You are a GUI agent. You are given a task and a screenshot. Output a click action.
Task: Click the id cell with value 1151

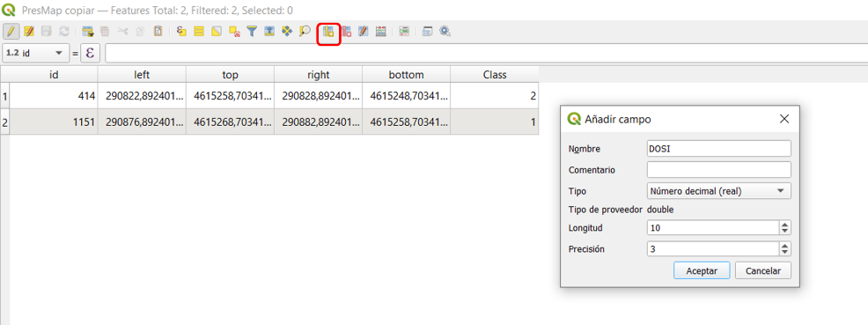[54, 122]
